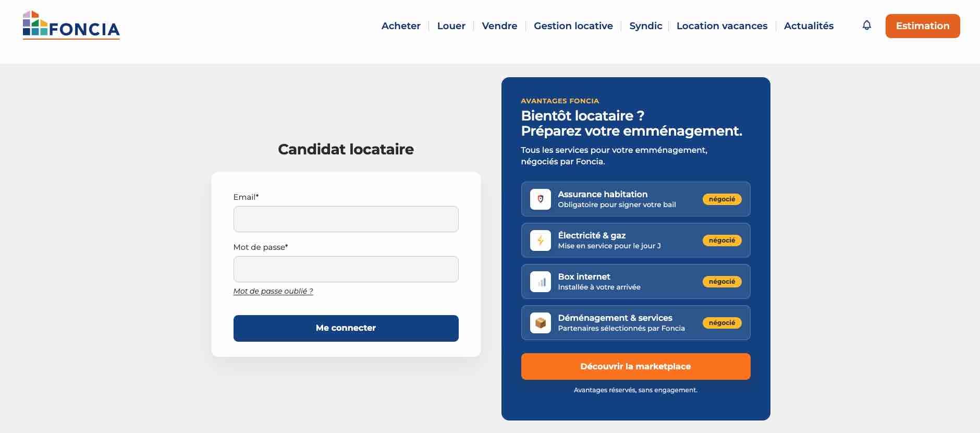Follow the Mot de passe oublié link
The width and height of the screenshot is (980, 433).
tap(273, 291)
